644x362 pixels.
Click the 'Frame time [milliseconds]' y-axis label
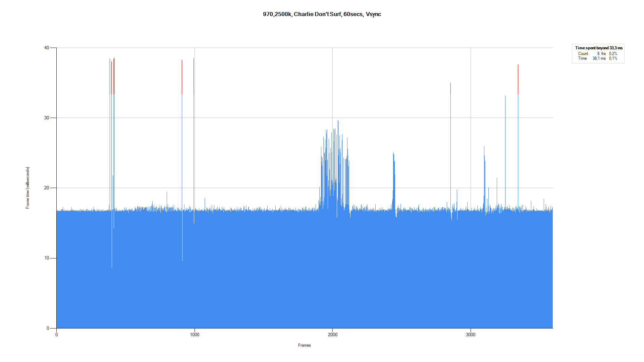(28, 188)
